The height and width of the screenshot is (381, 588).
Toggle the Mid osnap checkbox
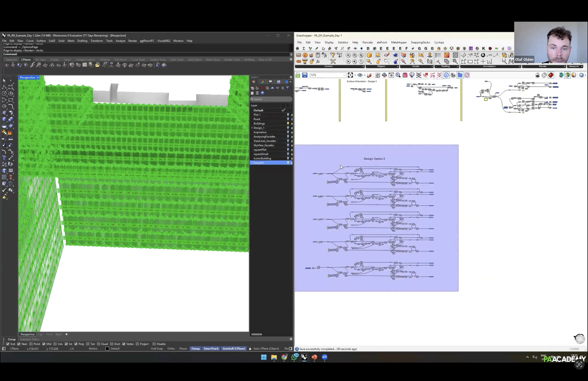coord(44,344)
